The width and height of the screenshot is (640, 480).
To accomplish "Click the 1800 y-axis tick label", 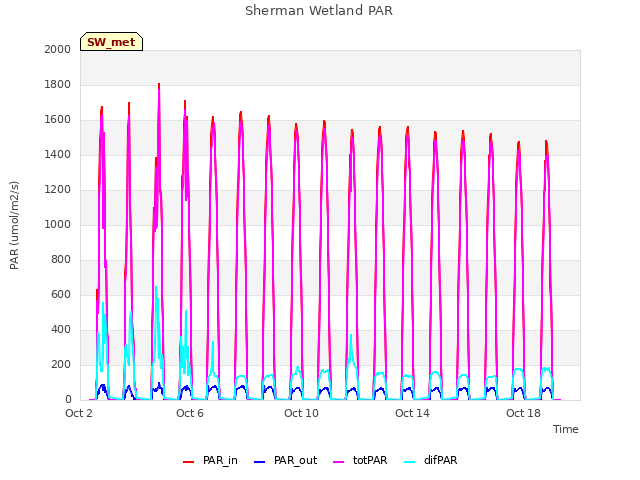I will (58, 84).
